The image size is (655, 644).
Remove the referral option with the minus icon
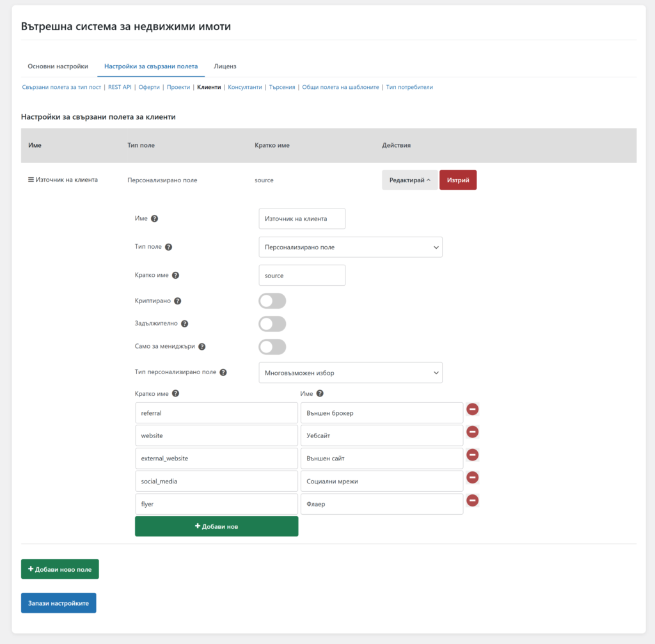tap(473, 409)
